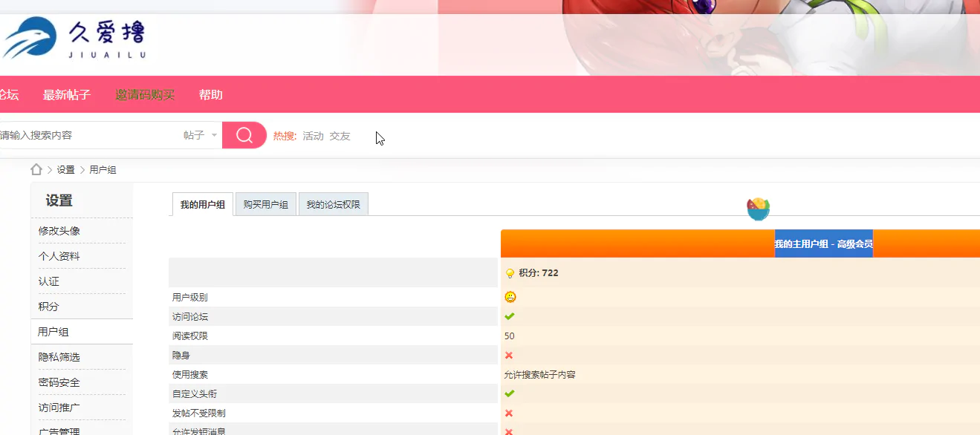
Task: Open 隐私筛选 in settings sidebar
Action: pos(59,357)
